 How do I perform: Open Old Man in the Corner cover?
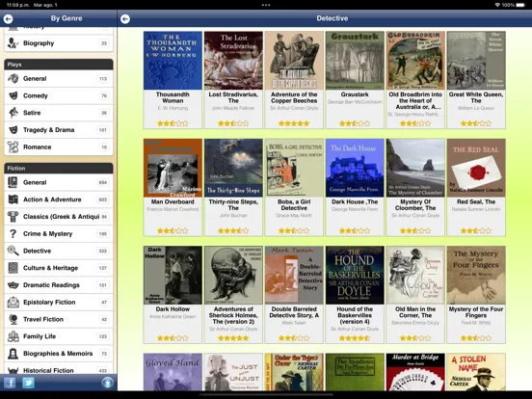(x=415, y=276)
